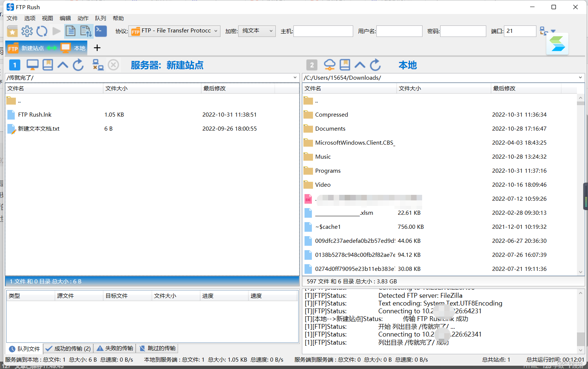Expand the quick connect history arrow
The width and height of the screenshot is (588, 369).
pos(553,31)
